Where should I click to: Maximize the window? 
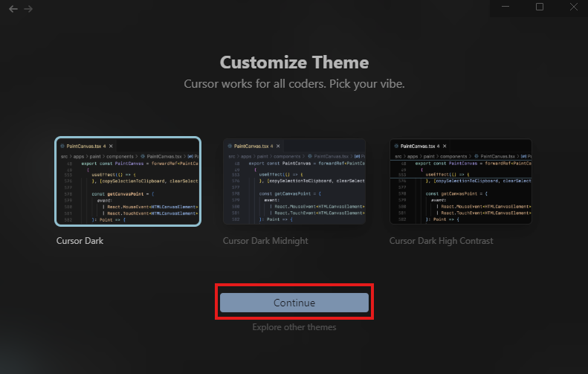click(x=540, y=7)
